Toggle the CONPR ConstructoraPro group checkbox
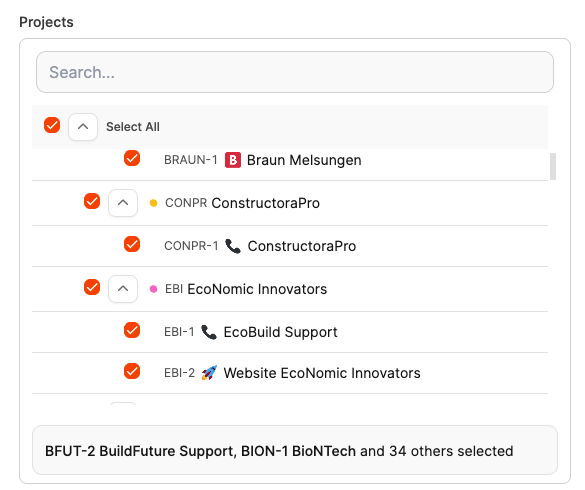The image size is (585, 490). tap(92, 201)
